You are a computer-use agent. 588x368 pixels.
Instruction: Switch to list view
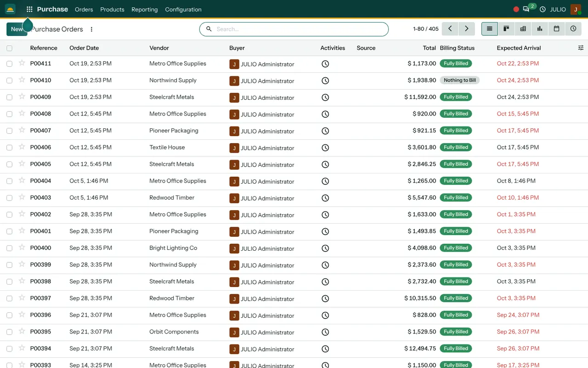click(490, 29)
